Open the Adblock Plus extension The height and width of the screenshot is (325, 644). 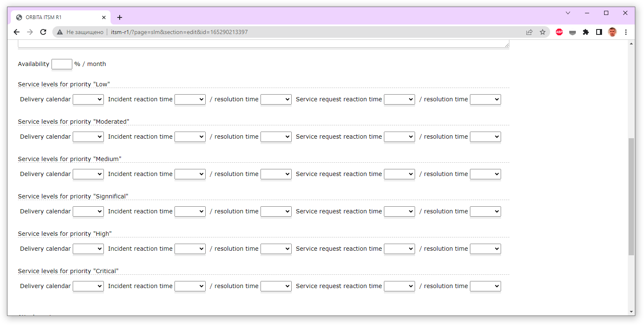(559, 32)
